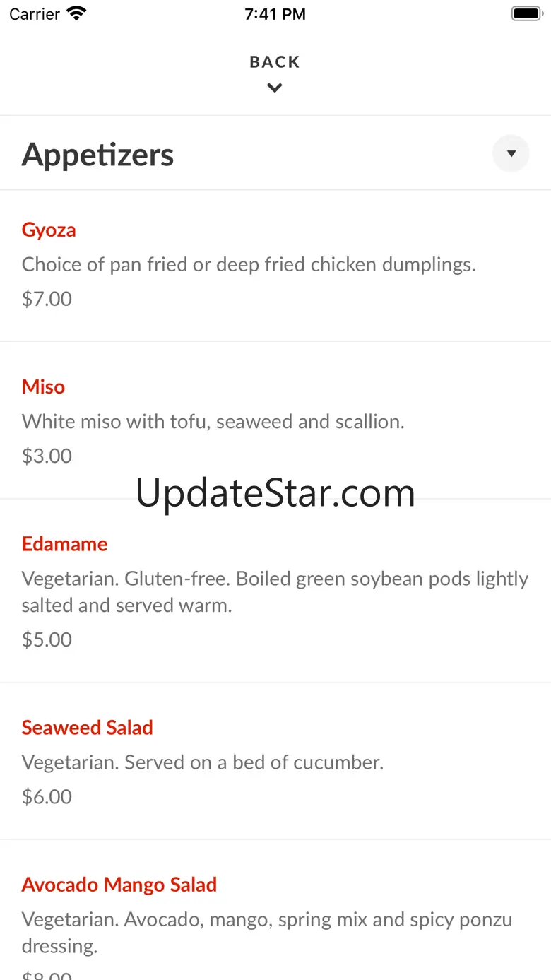
Task: Tap the Seaweed Salad description
Action: 203,762
